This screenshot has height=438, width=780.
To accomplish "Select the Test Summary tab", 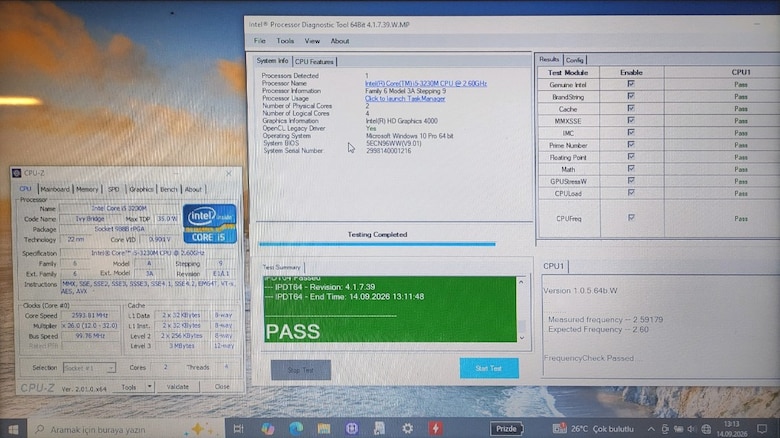I will click(x=282, y=267).
